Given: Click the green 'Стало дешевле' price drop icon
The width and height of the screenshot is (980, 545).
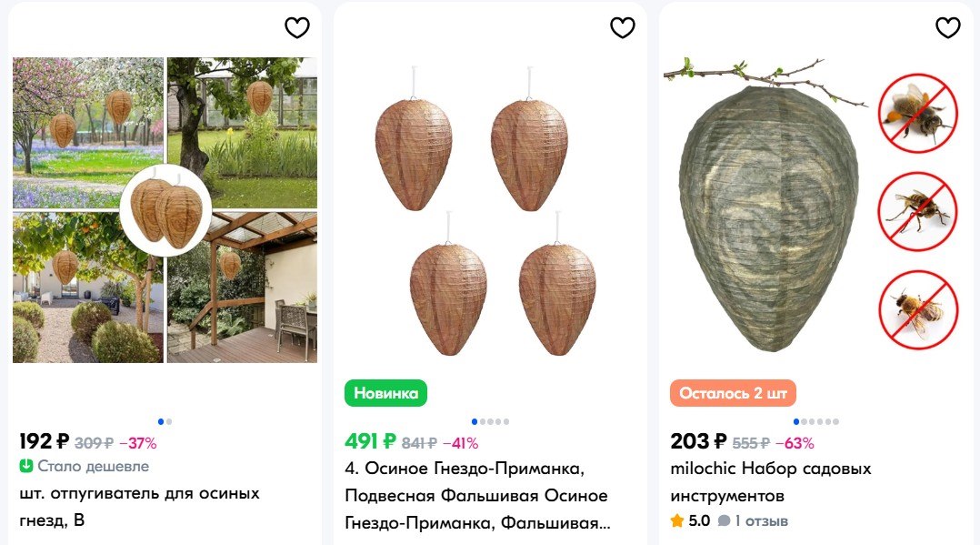Looking at the screenshot, I should point(25,466).
